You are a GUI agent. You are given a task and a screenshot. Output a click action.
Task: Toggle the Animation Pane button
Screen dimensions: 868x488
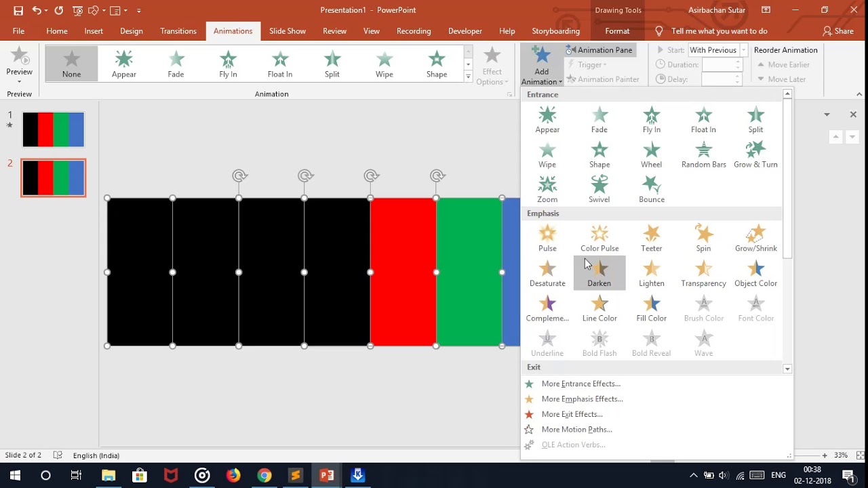point(599,50)
